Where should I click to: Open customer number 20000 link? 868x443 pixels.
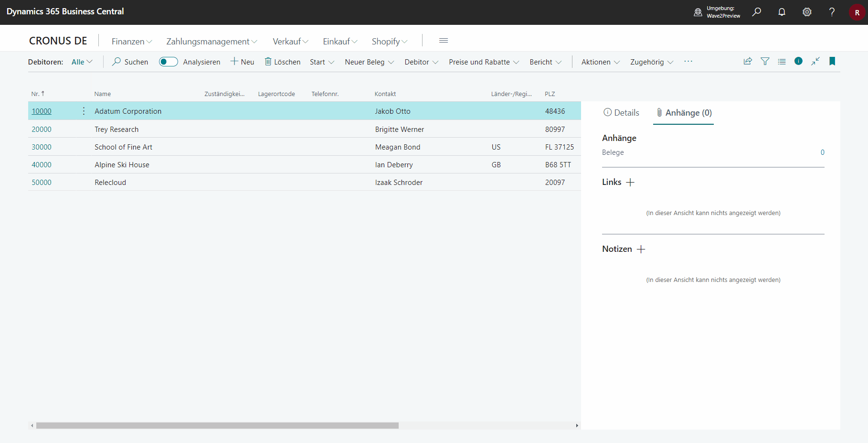(42, 130)
